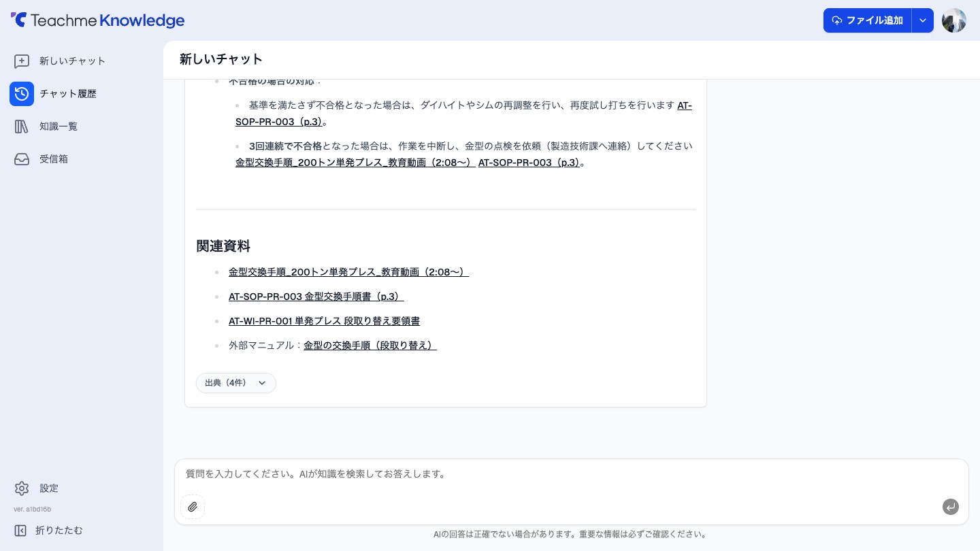Click the upload cloud icon on ファイル追加
The image size is (980, 551).
tap(837, 20)
